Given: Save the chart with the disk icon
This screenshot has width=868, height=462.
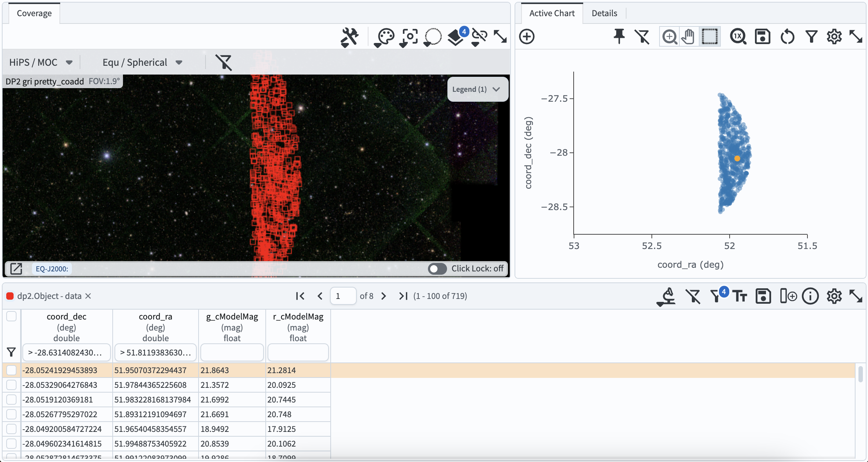Looking at the screenshot, I should [762, 37].
